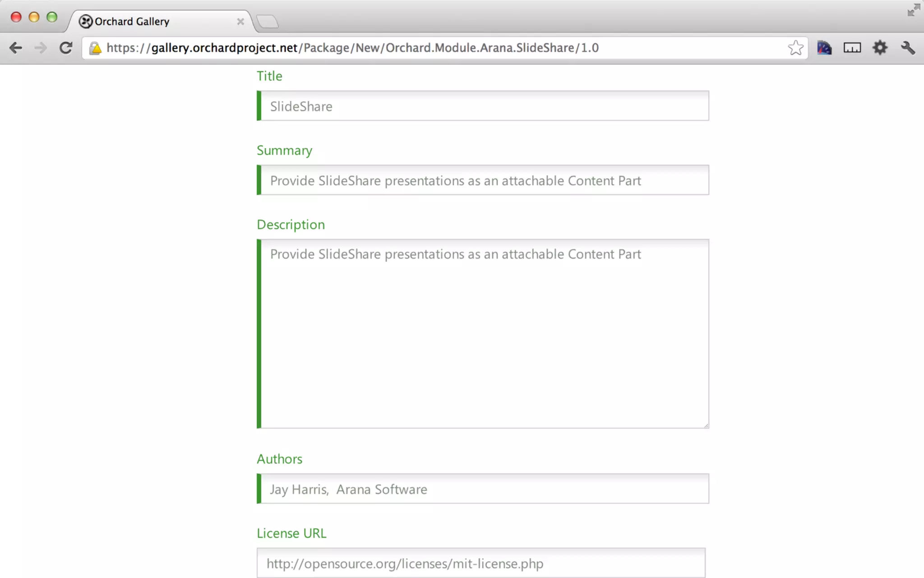Bookmark this page with the star

pyautogui.click(x=795, y=48)
